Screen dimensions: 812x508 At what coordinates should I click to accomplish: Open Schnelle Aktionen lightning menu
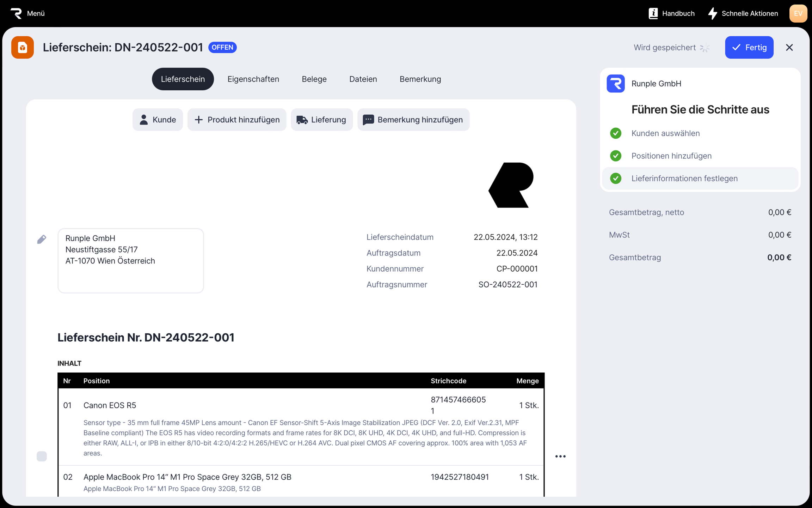point(713,13)
